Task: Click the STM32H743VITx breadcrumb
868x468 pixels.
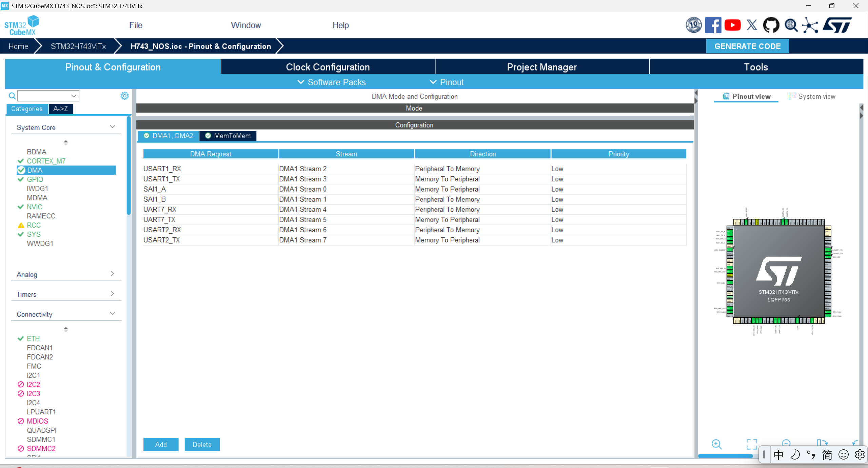Action: pos(78,46)
